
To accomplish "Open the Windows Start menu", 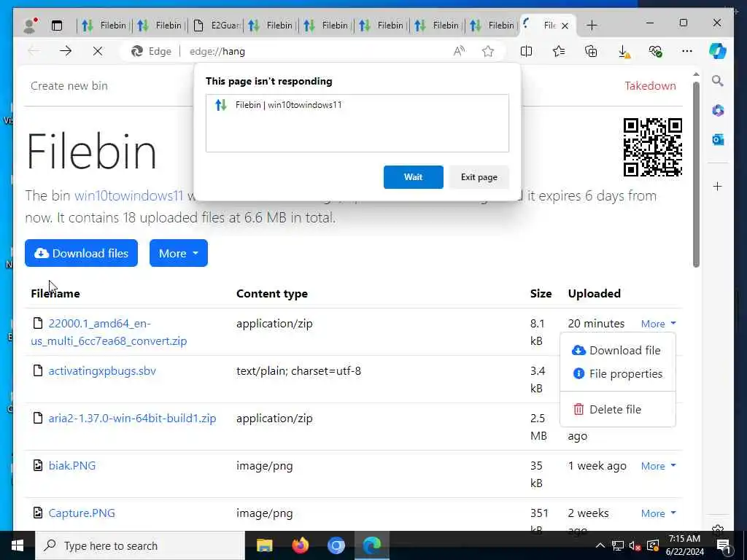I will pyautogui.click(x=18, y=545).
